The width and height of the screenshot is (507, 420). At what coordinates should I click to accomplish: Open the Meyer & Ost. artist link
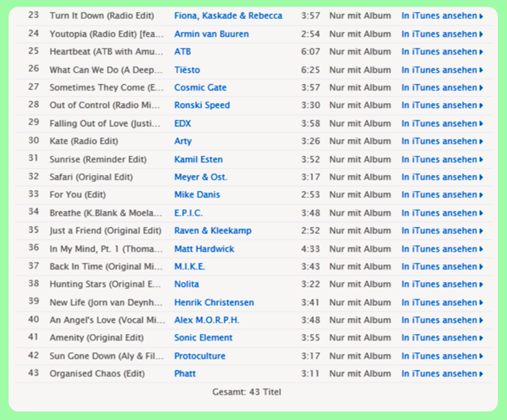click(x=201, y=177)
